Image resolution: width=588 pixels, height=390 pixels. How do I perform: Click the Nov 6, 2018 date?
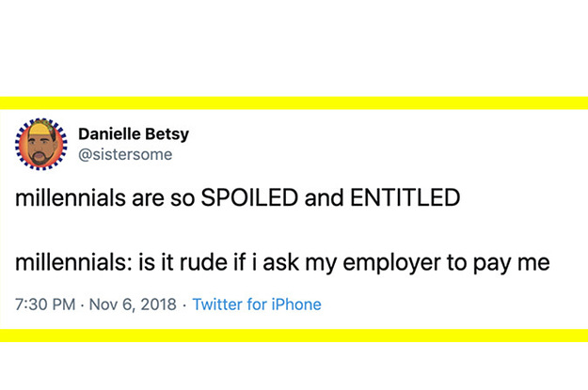click(x=132, y=304)
